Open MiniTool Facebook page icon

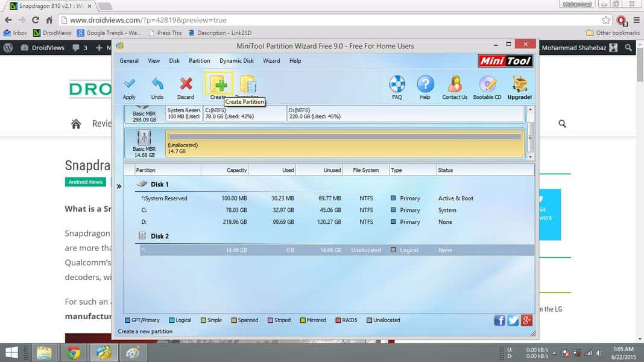coord(499,320)
